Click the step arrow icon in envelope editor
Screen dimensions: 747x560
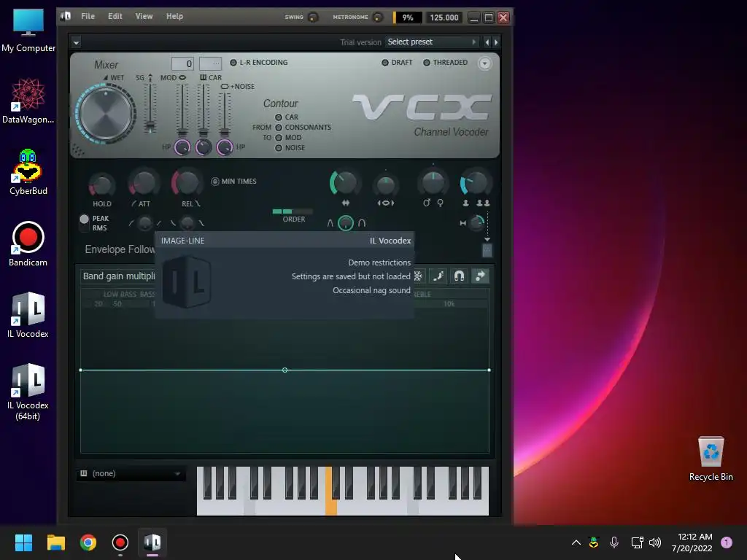pos(480,276)
